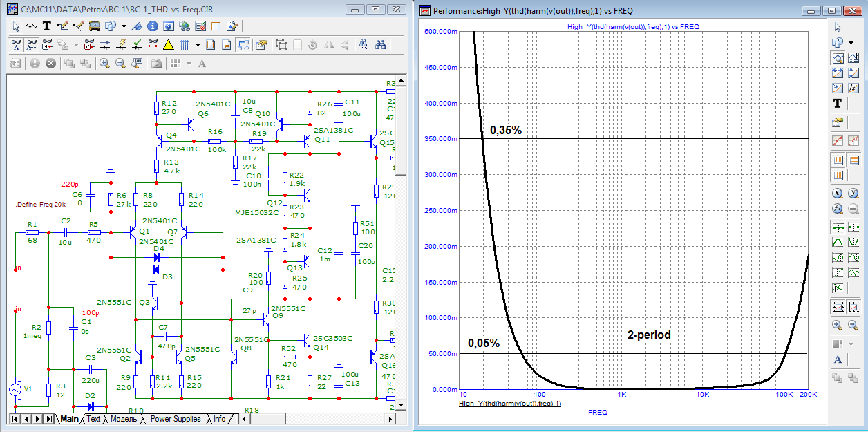The height and width of the screenshot is (432, 868).
Task: Open color grid dropdown in Performance toolbar
Action: pos(851,344)
